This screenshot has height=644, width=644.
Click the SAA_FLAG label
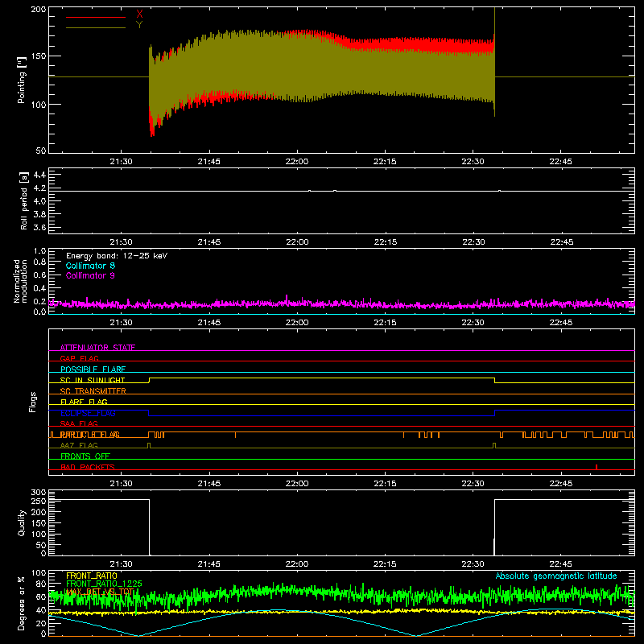click(x=79, y=423)
